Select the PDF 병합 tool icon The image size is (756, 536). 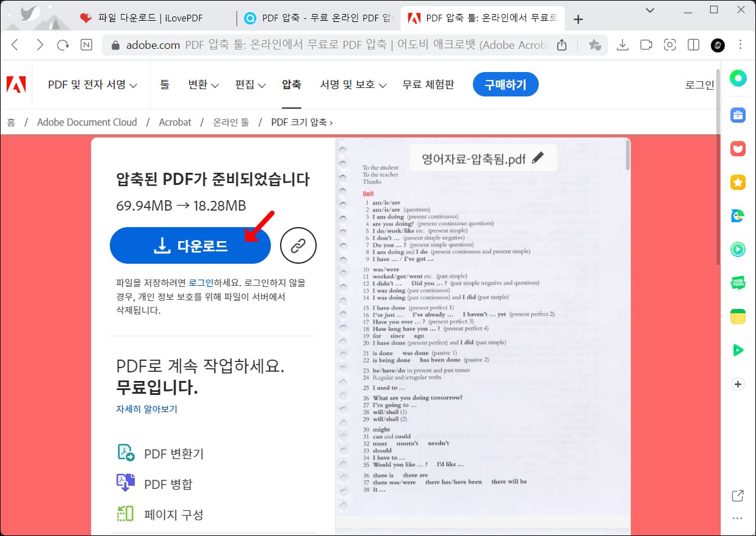coord(124,483)
